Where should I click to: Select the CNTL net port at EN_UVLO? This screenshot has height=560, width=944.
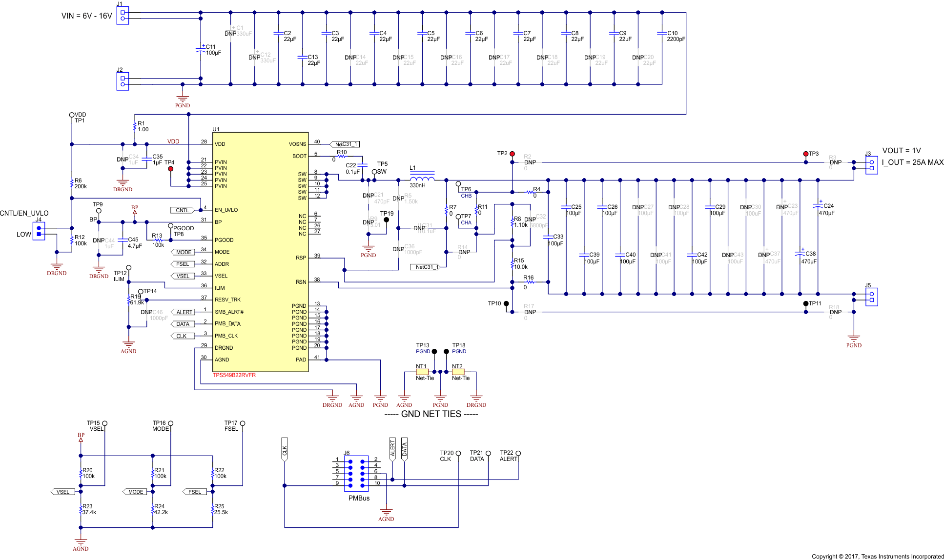click(x=183, y=210)
